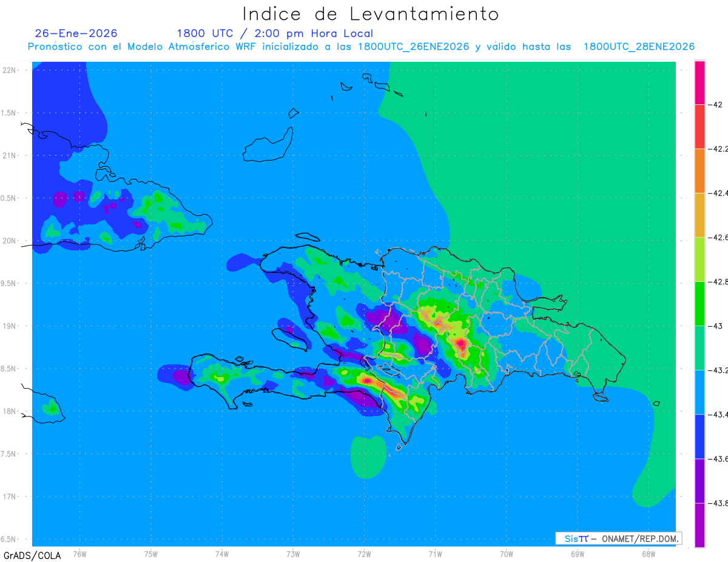
Task: Click the '73W' longitude label
Action: click(x=293, y=554)
